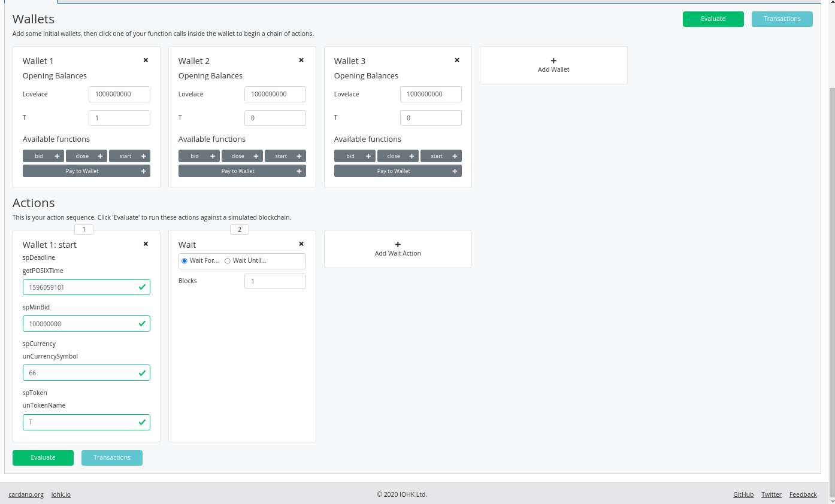Click the plus icon on Add Wallet
Viewport: 835px width, 504px height.
[x=553, y=60]
